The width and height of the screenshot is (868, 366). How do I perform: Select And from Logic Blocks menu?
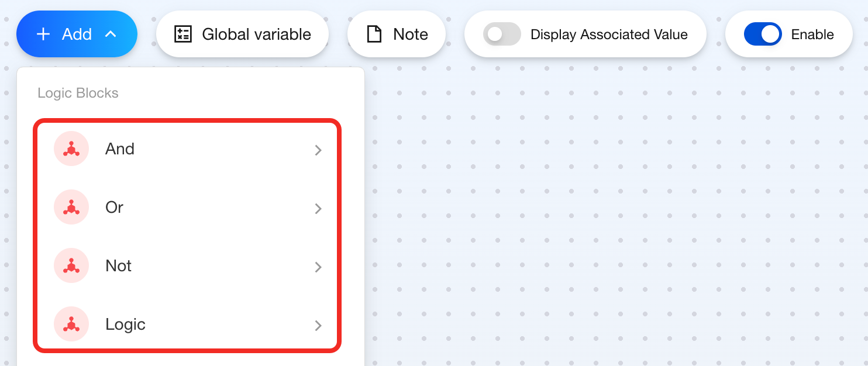tap(120, 149)
